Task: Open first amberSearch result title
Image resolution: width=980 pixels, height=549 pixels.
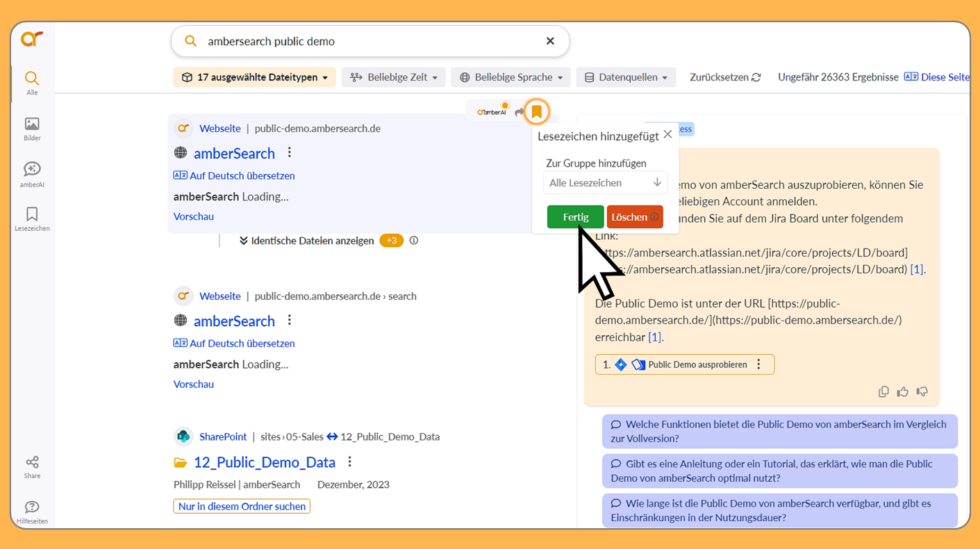Action: click(234, 153)
